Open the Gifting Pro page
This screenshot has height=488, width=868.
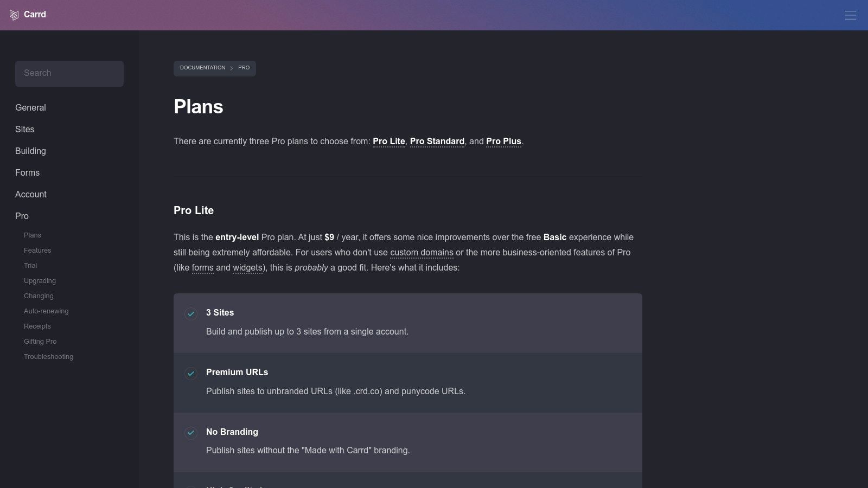[40, 341]
